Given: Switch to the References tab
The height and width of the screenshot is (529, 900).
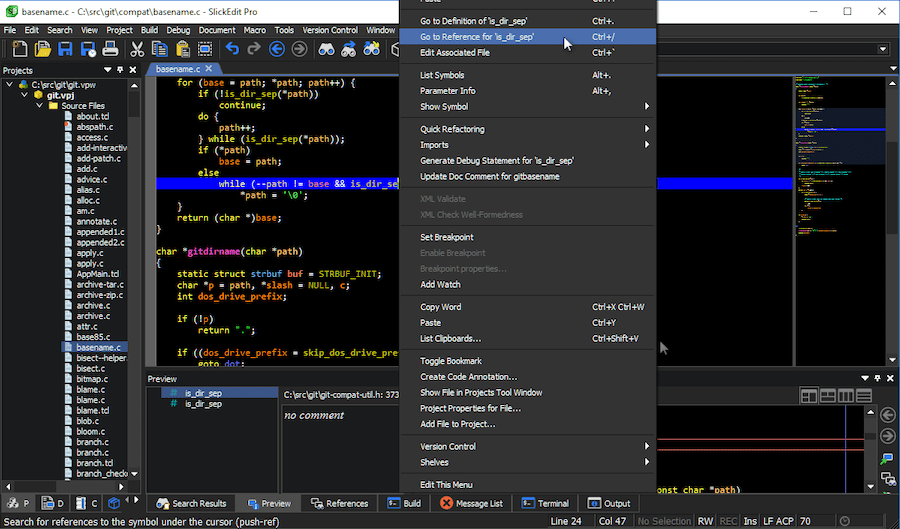Looking at the screenshot, I should point(339,503).
